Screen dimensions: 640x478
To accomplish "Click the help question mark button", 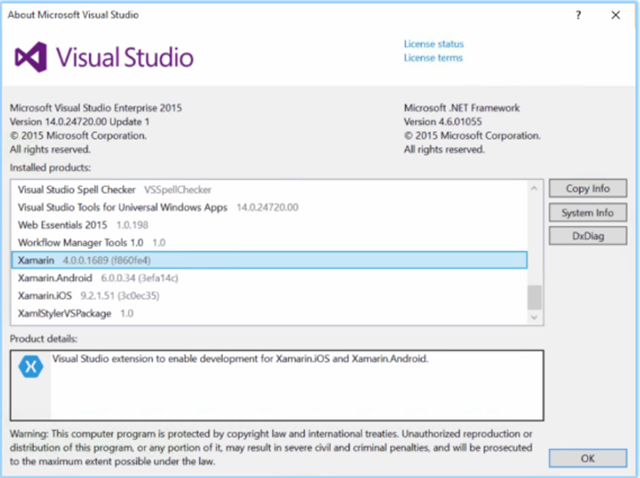I will [578, 15].
